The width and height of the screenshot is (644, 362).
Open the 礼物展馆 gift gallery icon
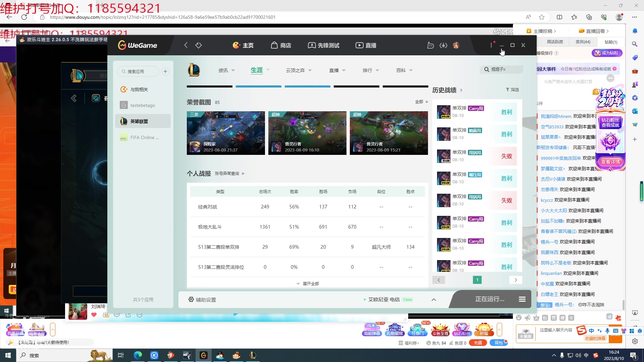tap(394, 329)
